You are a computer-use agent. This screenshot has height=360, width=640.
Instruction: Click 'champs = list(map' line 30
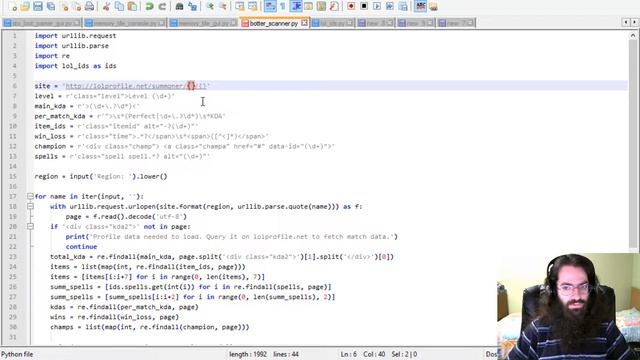[149, 327]
